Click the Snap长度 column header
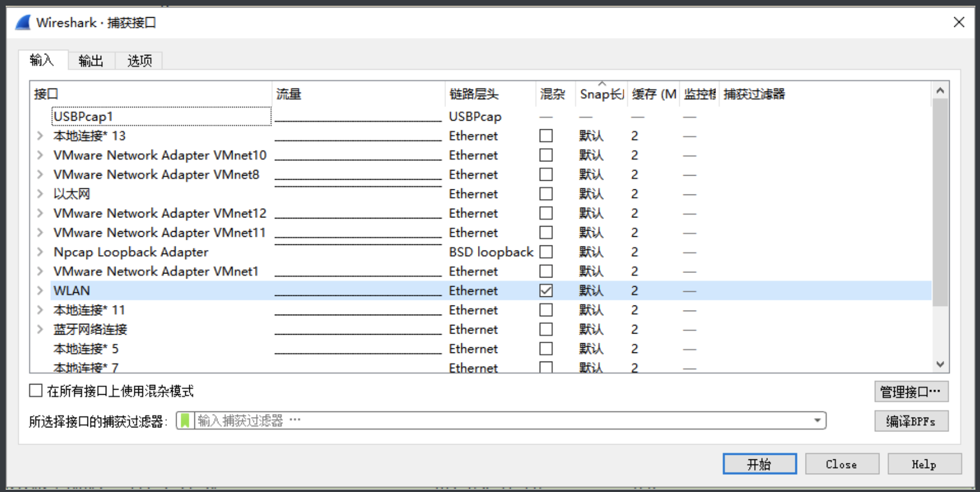Image resolution: width=980 pixels, height=492 pixels. [x=601, y=94]
